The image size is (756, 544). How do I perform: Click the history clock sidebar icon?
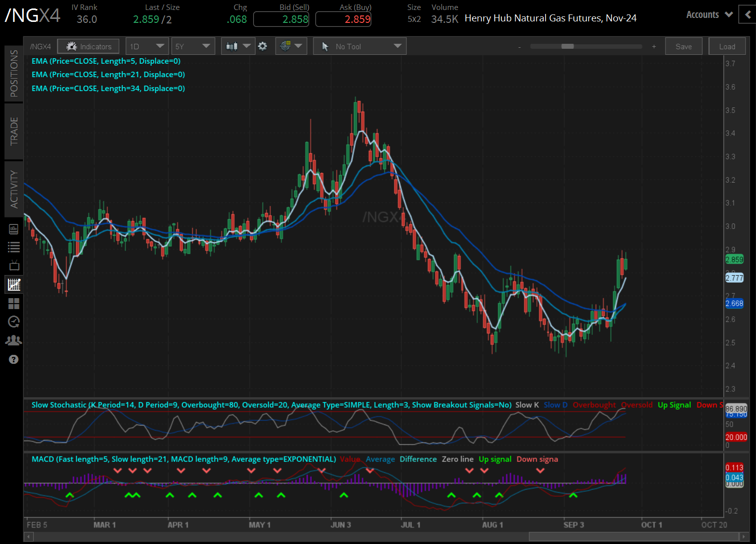point(13,322)
